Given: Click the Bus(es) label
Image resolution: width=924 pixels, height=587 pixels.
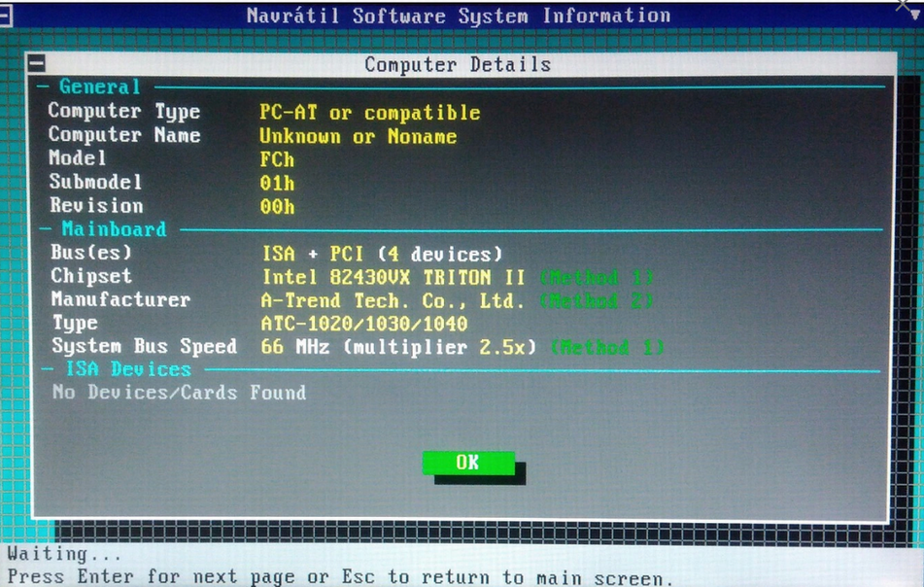Looking at the screenshot, I should (x=91, y=253).
